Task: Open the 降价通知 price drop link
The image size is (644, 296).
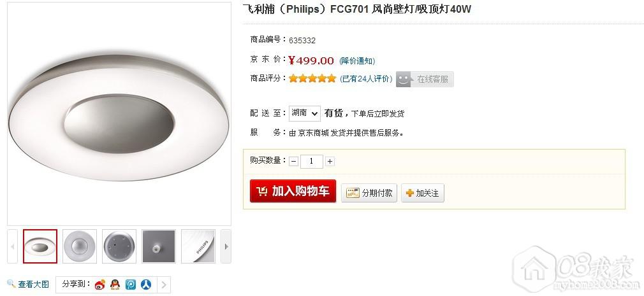Action: [x=357, y=61]
